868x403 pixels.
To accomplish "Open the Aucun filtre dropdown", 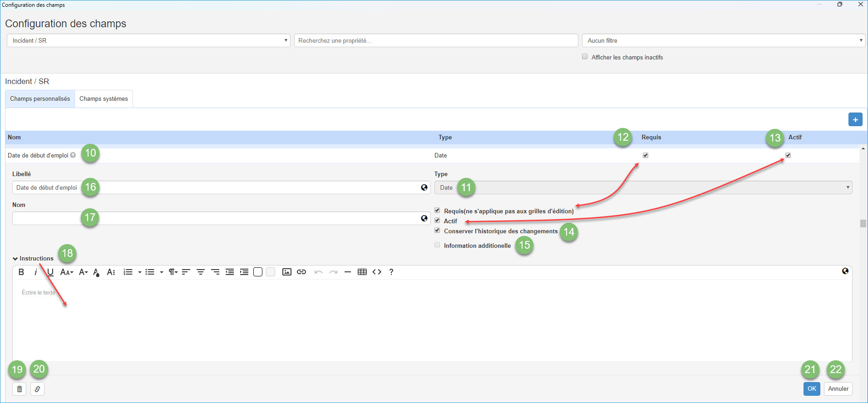I will [x=723, y=40].
